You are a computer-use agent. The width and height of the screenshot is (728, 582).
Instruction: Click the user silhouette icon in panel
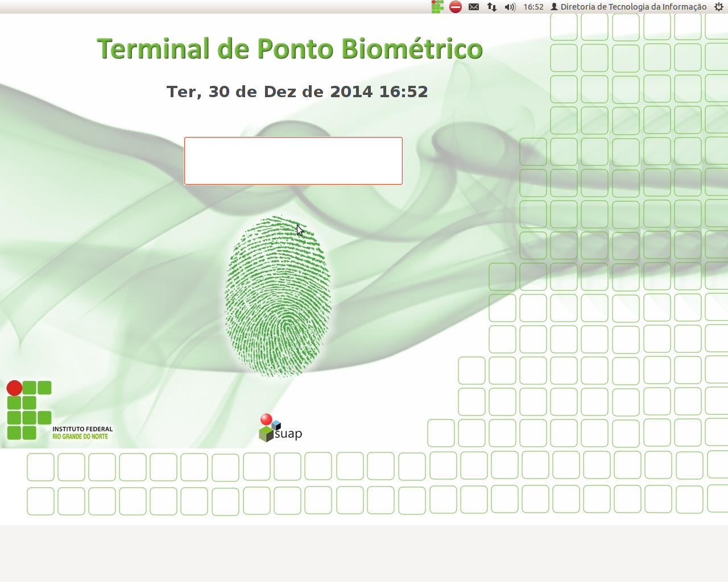(554, 7)
